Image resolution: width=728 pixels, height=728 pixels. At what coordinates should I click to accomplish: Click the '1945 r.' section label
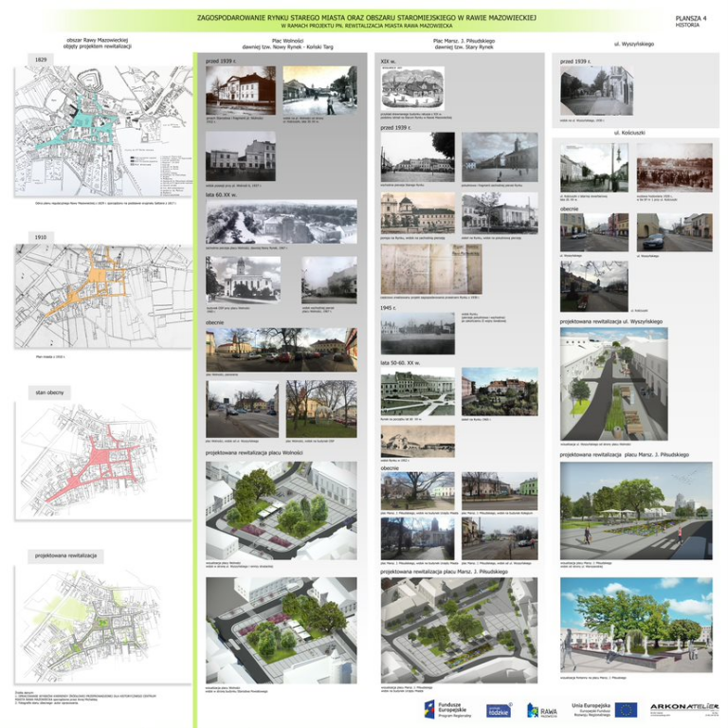pos(387,308)
